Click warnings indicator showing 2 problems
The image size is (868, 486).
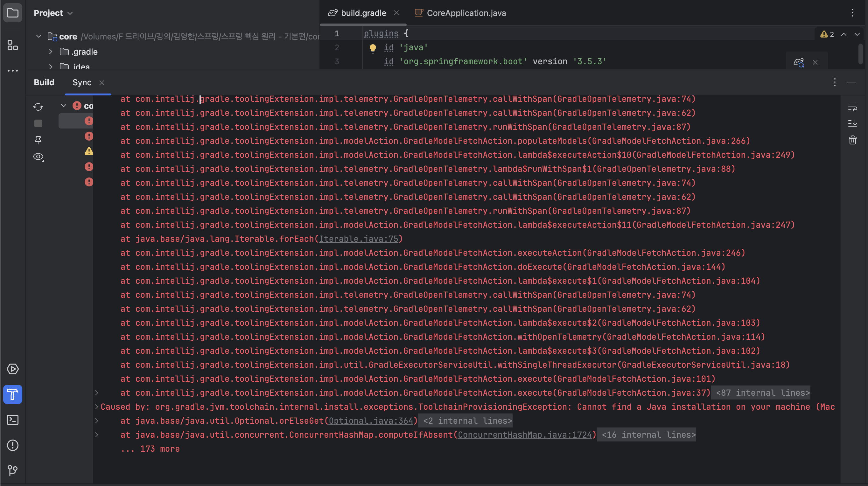pyautogui.click(x=827, y=34)
